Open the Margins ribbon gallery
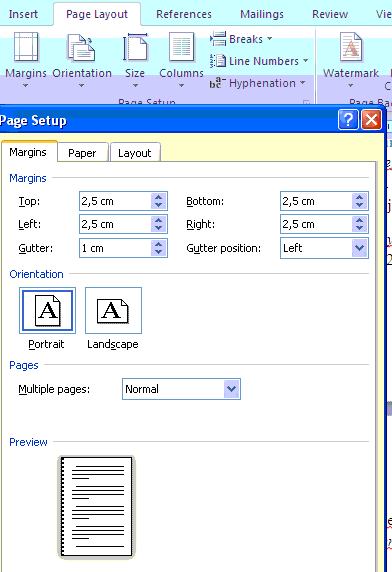The width and height of the screenshot is (392, 572). 26,60
